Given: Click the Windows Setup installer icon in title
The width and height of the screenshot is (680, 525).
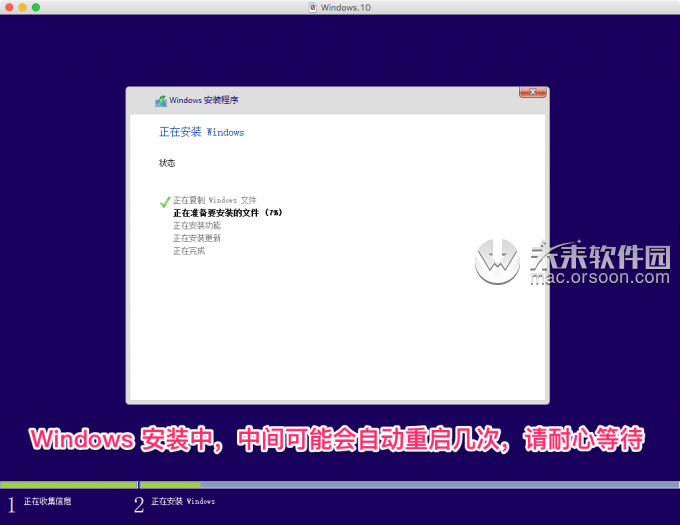Looking at the screenshot, I should tap(161, 101).
